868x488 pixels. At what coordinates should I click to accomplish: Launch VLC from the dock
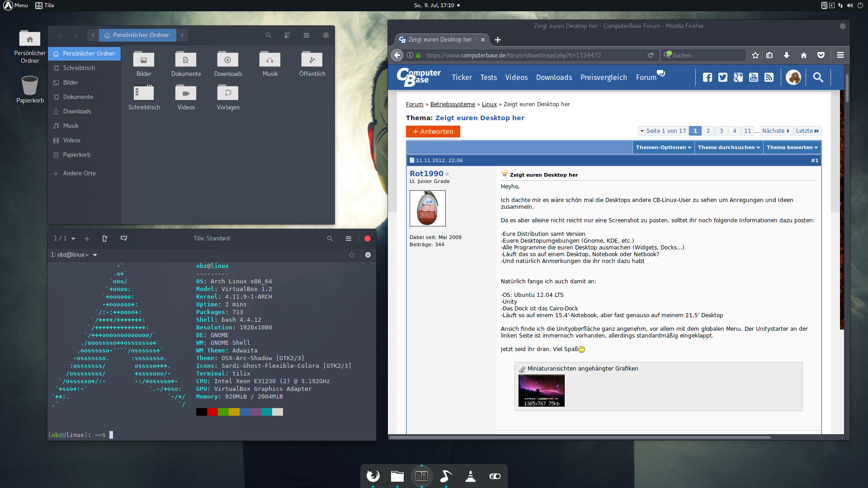[470, 476]
